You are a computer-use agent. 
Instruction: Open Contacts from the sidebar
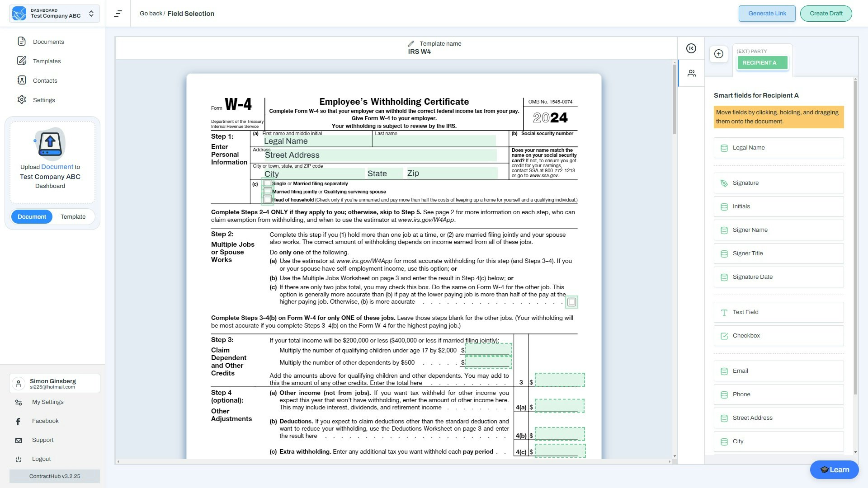(45, 80)
